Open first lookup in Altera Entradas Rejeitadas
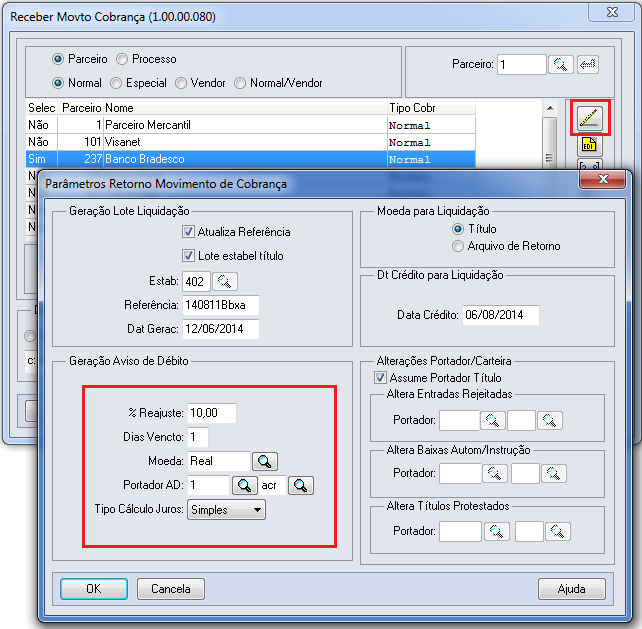 [492, 421]
